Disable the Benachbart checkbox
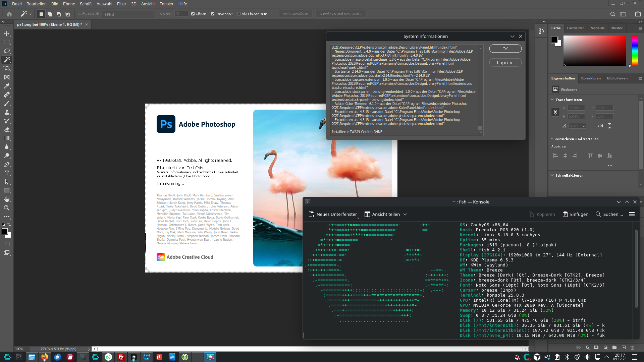The width and height of the screenshot is (644, 362). click(213, 14)
